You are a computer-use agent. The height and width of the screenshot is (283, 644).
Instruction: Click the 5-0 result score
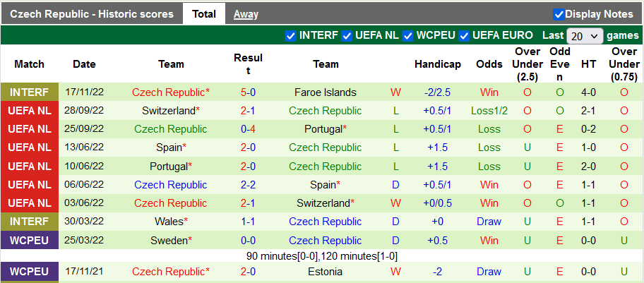click(248, 92)
